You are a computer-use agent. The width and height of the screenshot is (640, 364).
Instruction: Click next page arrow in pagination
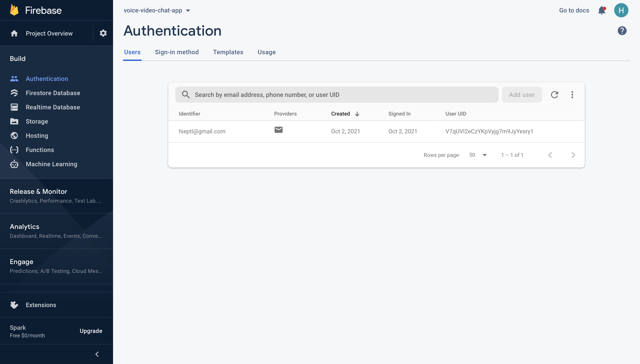573,155
